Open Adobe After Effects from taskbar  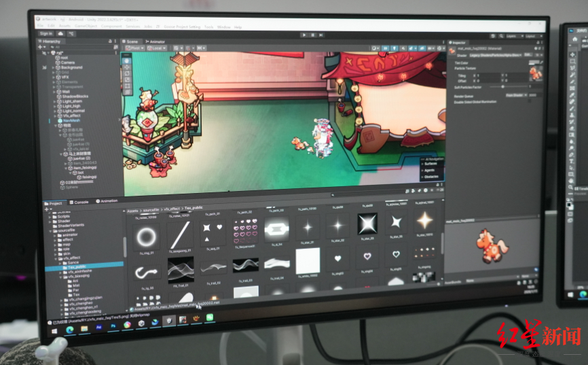tap(99, 327)
